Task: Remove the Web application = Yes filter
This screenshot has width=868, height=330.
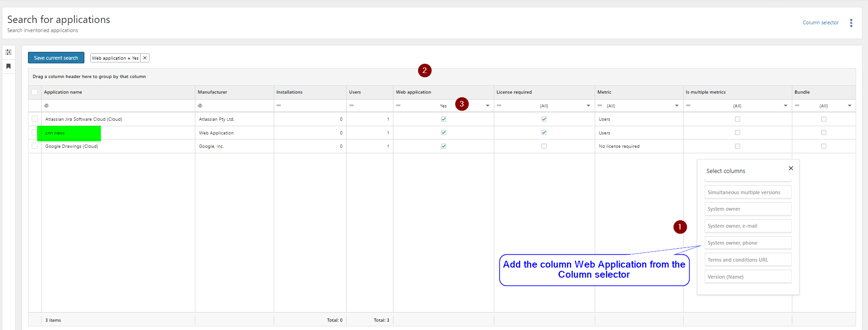Action: coord(145,58)
